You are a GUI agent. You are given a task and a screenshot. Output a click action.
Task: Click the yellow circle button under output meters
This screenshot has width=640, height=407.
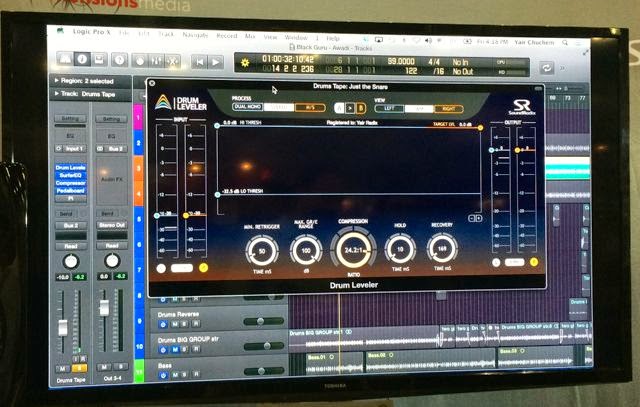pyautogui.click(x=534, y=262)
